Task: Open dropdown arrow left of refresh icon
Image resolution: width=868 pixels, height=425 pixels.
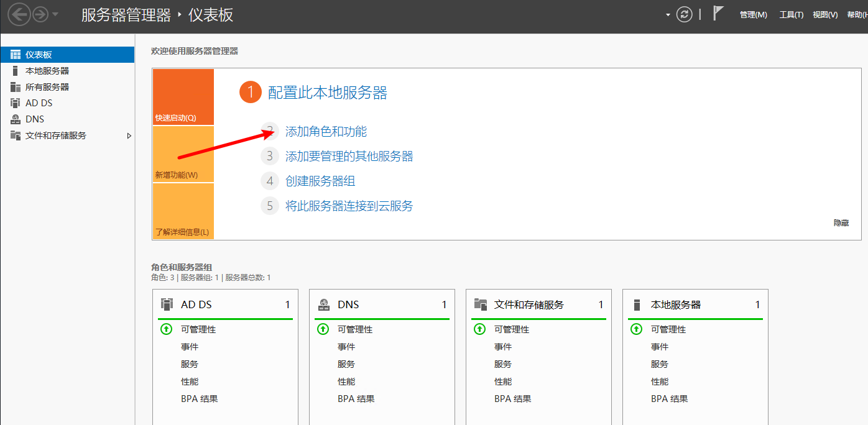Action: [x=668, y=15]
